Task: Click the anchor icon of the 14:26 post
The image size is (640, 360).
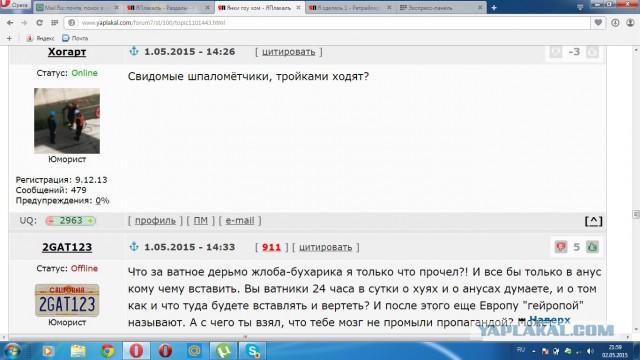Action: tap(134, 51)
